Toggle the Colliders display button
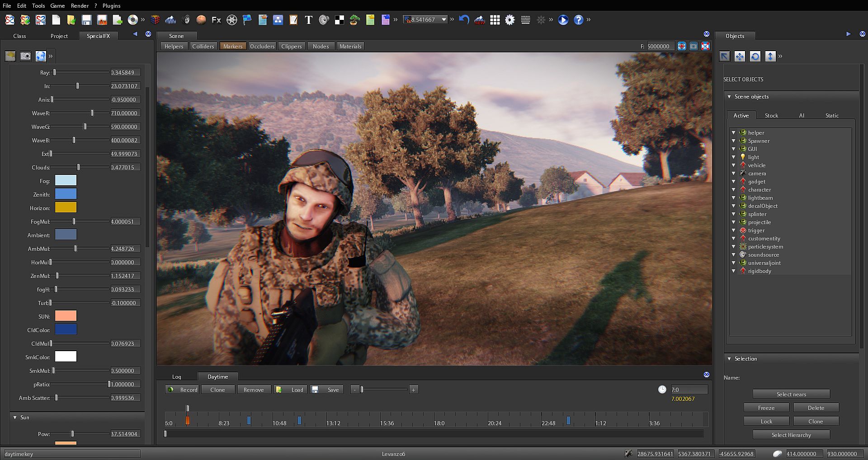The height and width of the screenshot is (460, 868). [203, 46]
